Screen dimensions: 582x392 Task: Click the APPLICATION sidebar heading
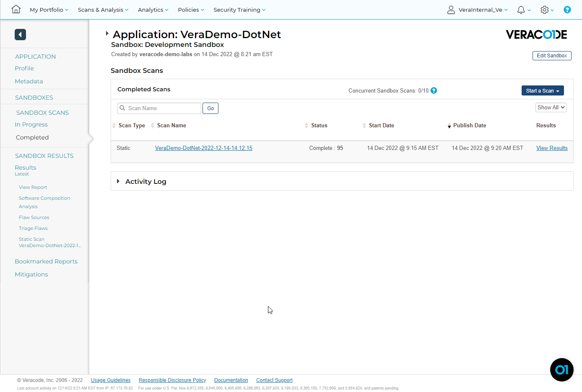(35, 57)
